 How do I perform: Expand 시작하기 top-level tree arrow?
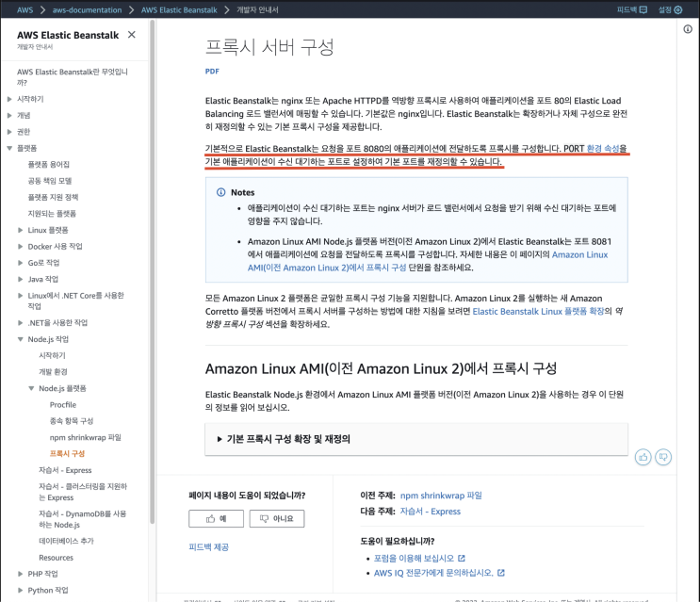pyautogui.click(x=9, y=99)
